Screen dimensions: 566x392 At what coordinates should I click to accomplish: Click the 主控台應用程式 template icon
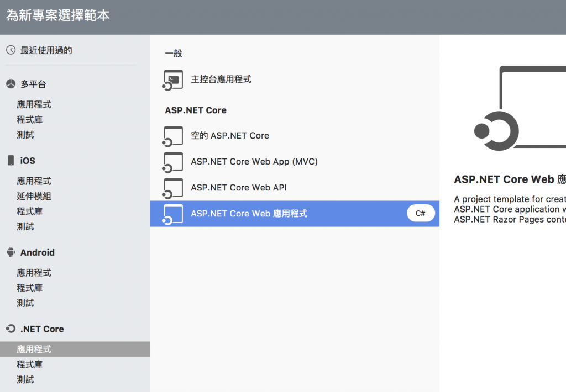click(172, 80)
